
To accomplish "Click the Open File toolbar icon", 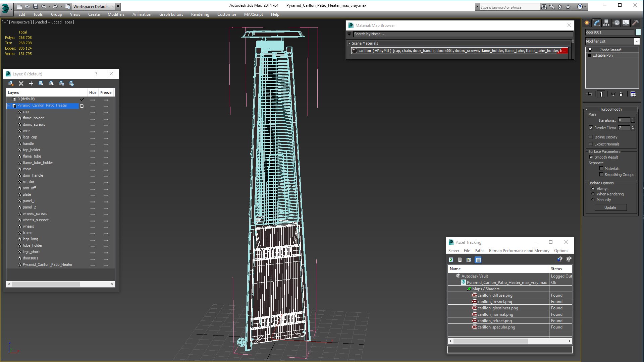I will click(27, 6).
